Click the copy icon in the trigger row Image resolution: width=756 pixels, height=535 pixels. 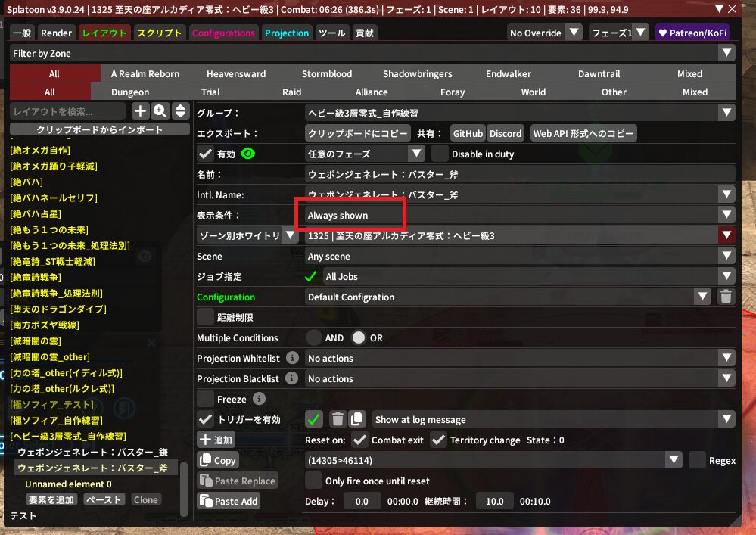[357, 419]
